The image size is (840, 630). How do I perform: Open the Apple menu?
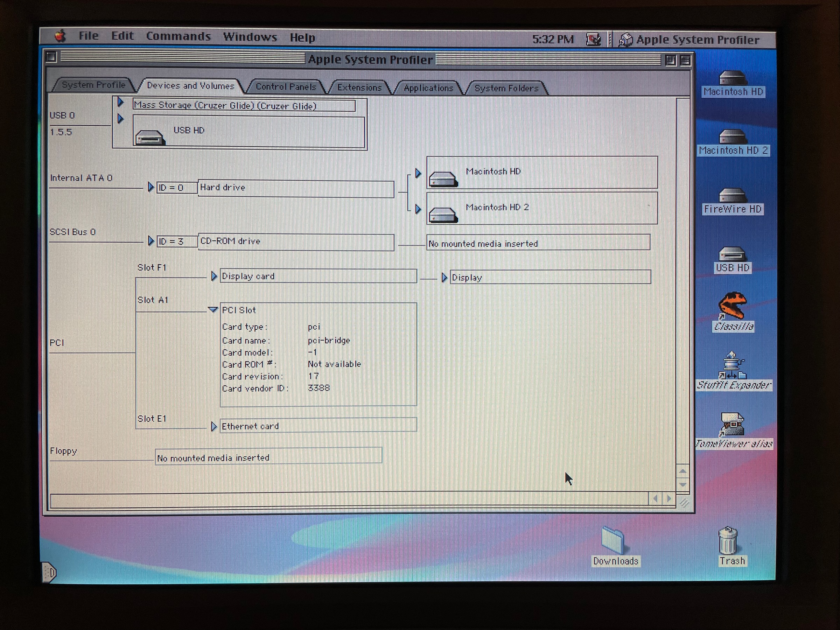tap(60, 36)
